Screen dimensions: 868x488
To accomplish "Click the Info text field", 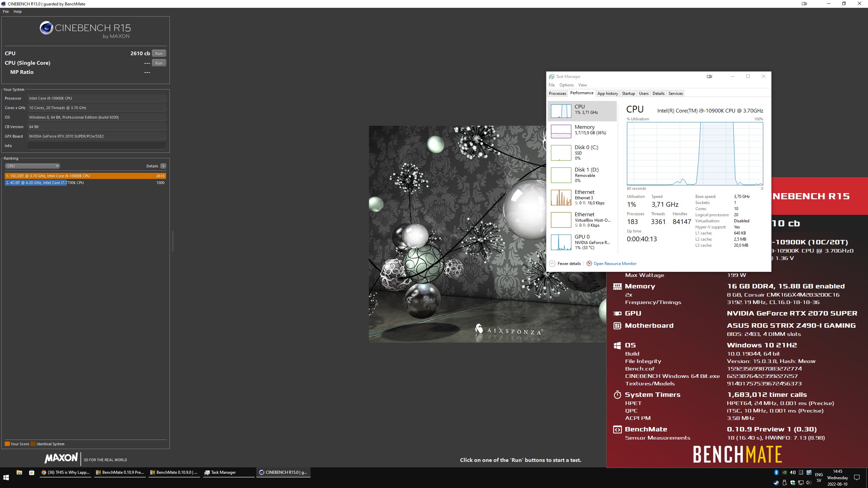I will 97,146.
